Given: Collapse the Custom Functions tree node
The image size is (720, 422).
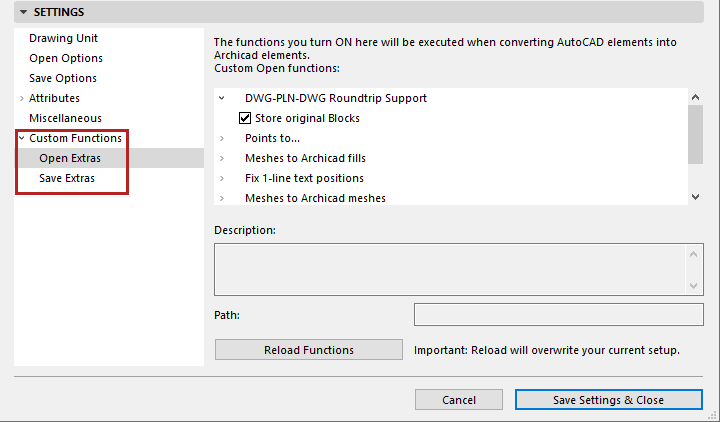Looking at the screenshot, I should click(x=21, y=138).
